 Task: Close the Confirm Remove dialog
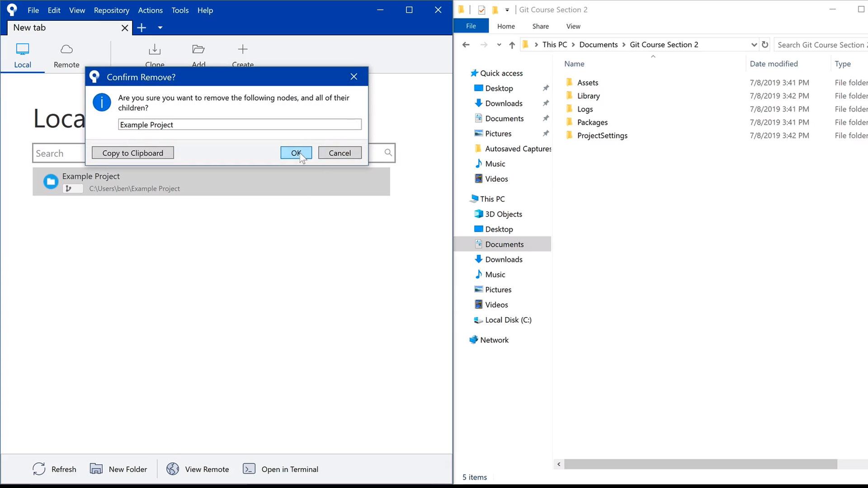click(x=354, y=77)
